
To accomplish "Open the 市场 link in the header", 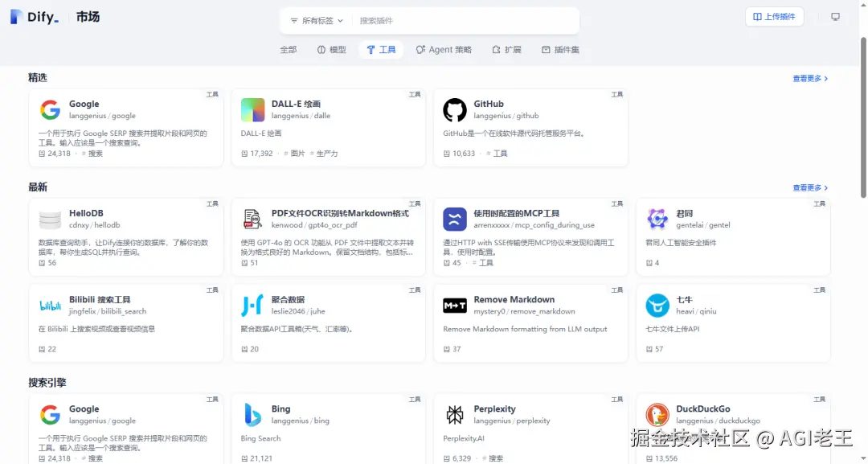I will point(88,17).
